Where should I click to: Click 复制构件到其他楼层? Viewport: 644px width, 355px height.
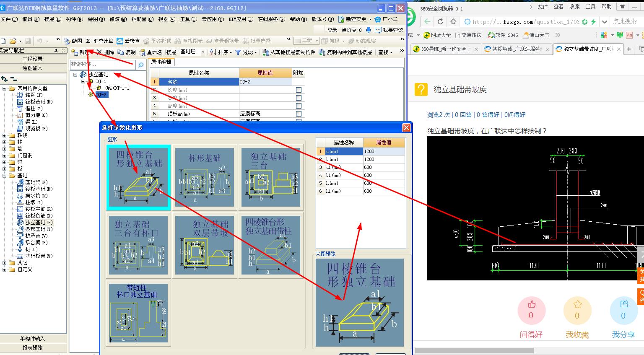click(345, 52)
